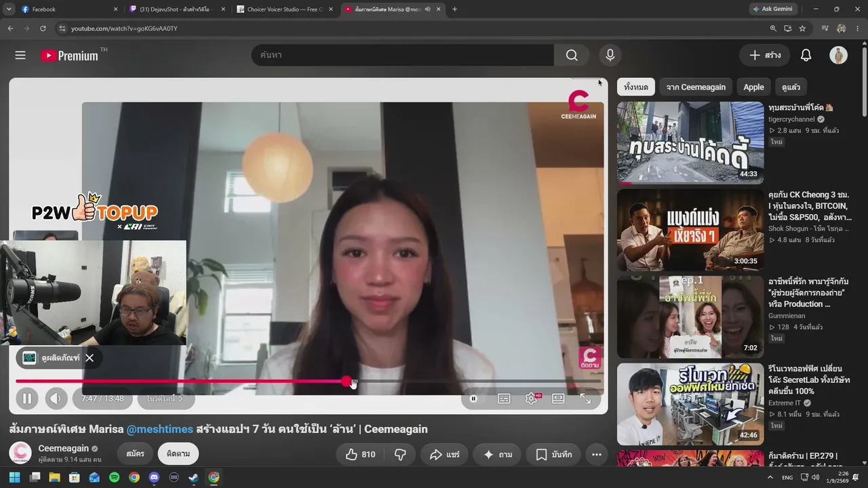Seek using the red progress bar handle
868x488 pixels.
[x=347, y=382]
